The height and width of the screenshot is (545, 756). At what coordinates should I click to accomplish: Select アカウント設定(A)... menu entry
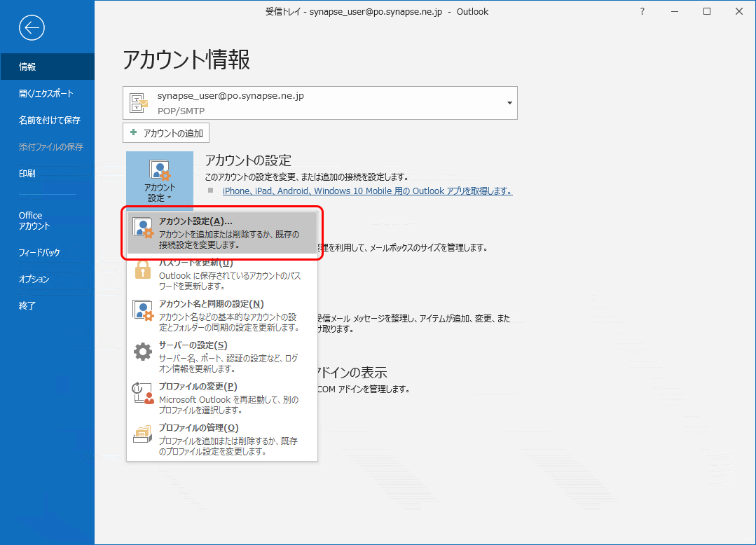[222, 233]
